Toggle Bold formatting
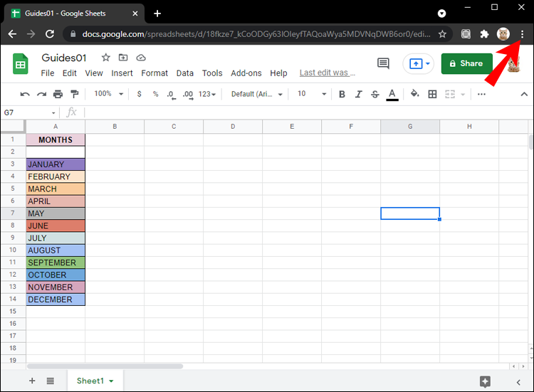This screenshot has width=534, height=392. coord(342,94)
